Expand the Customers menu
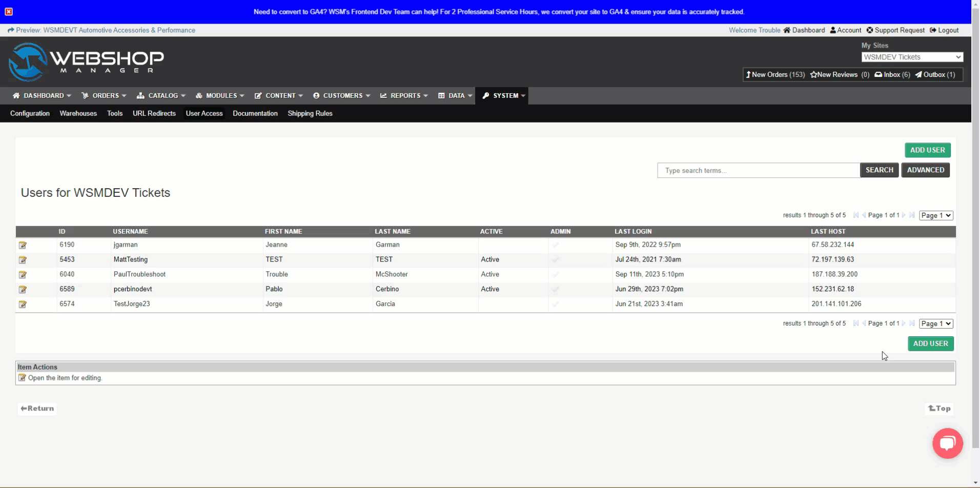Screen dimensions: 980x488 341,96
